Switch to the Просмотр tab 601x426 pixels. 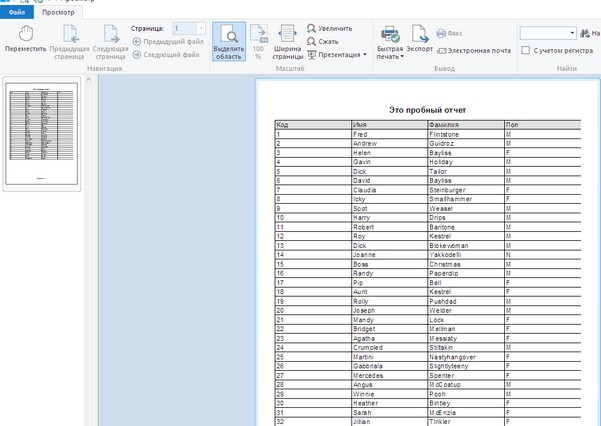[x=57, y=11]
